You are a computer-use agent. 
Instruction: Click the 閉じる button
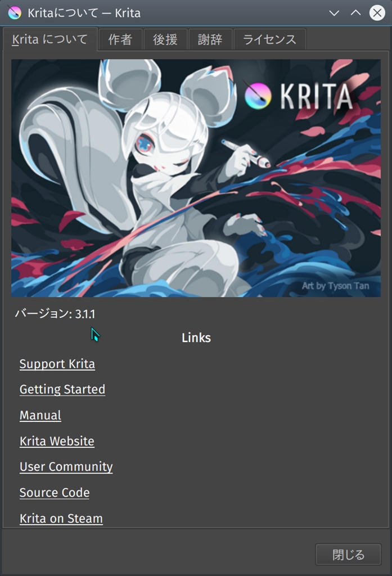(348, 554)
